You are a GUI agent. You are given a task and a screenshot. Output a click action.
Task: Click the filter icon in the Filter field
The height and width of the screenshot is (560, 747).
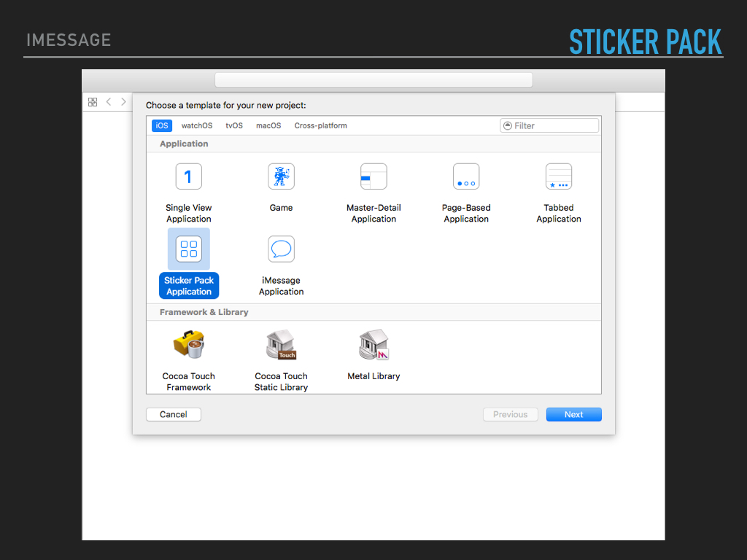click(x=508, y=125)
